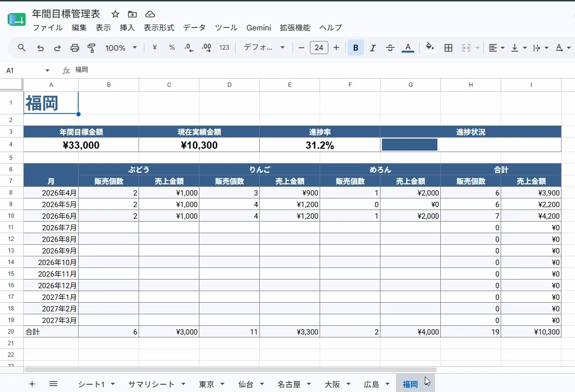
Task: Open the text rotation dropdown
Action: (563, 48)
